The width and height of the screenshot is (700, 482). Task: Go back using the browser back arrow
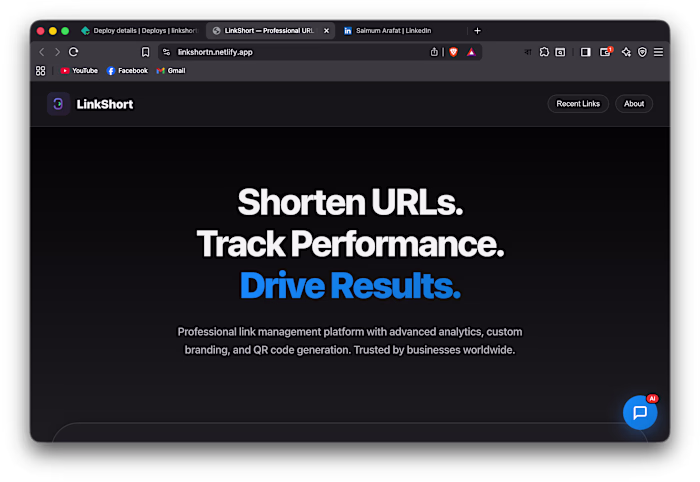pos(42,52)
